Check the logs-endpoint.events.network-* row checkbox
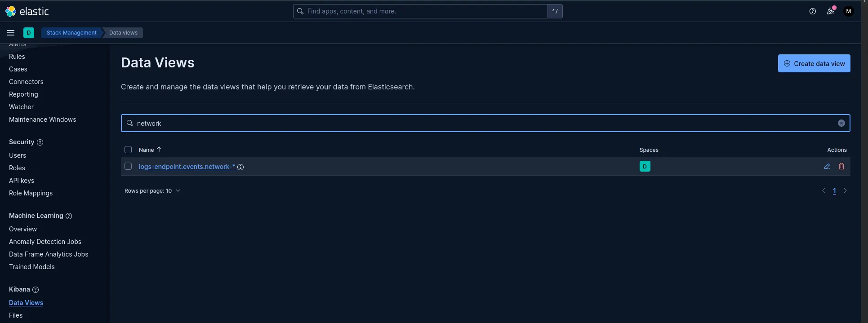 coord(128,166)
